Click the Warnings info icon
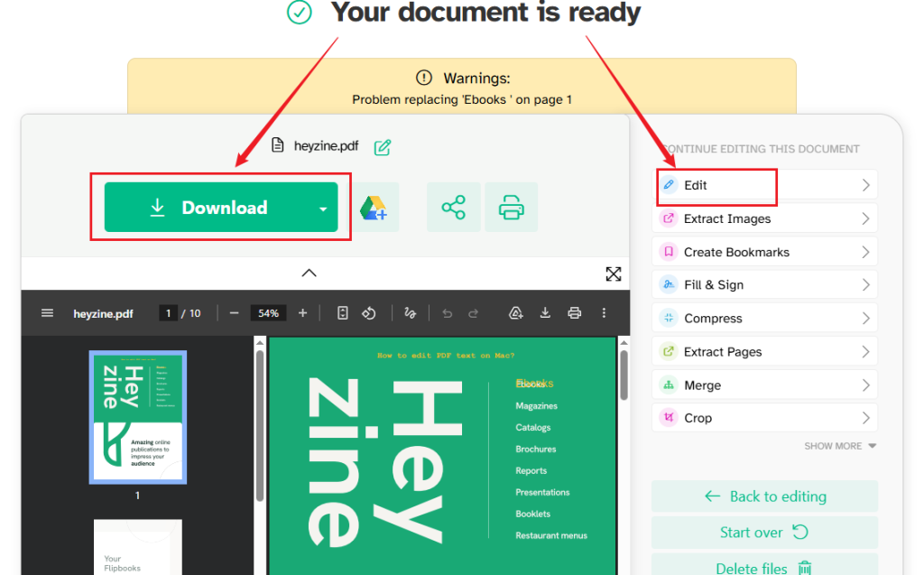This screenshot has width=924, height=575. click(x=424, y=78)
